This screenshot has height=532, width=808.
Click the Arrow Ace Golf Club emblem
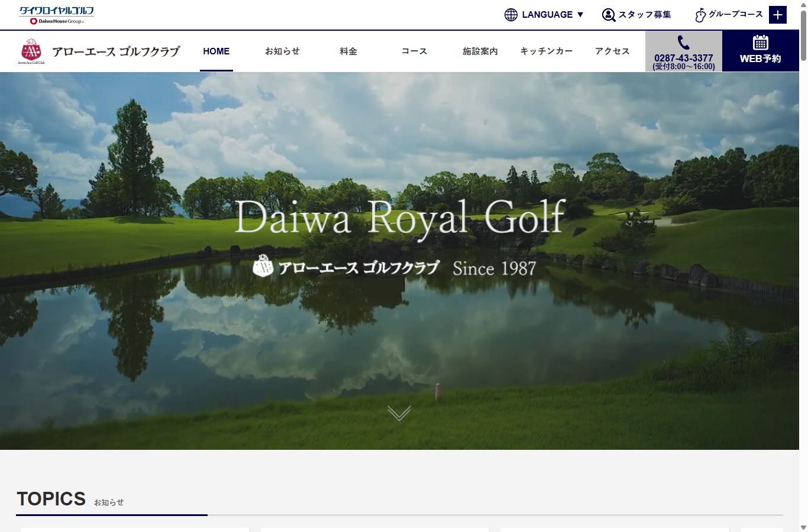coord(31,51)
